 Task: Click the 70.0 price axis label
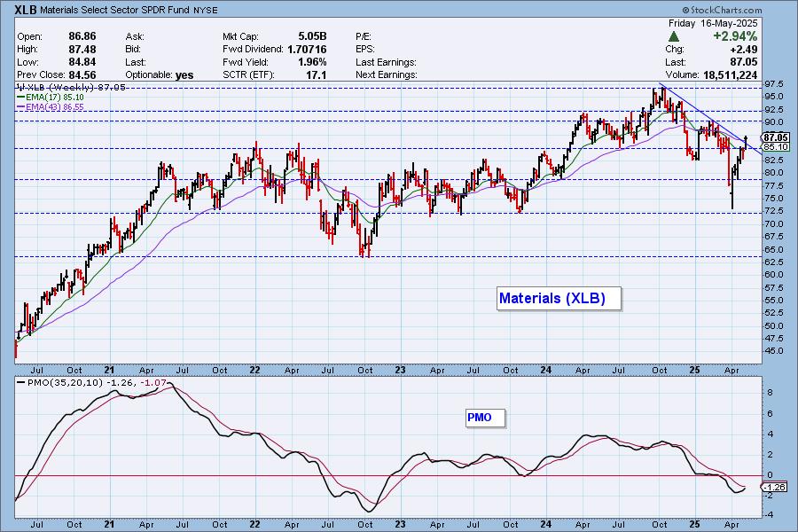tap(774, 224)
